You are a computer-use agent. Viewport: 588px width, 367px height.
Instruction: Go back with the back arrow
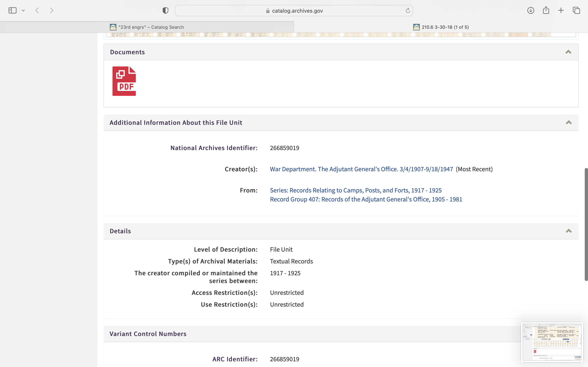pos(37,10)
